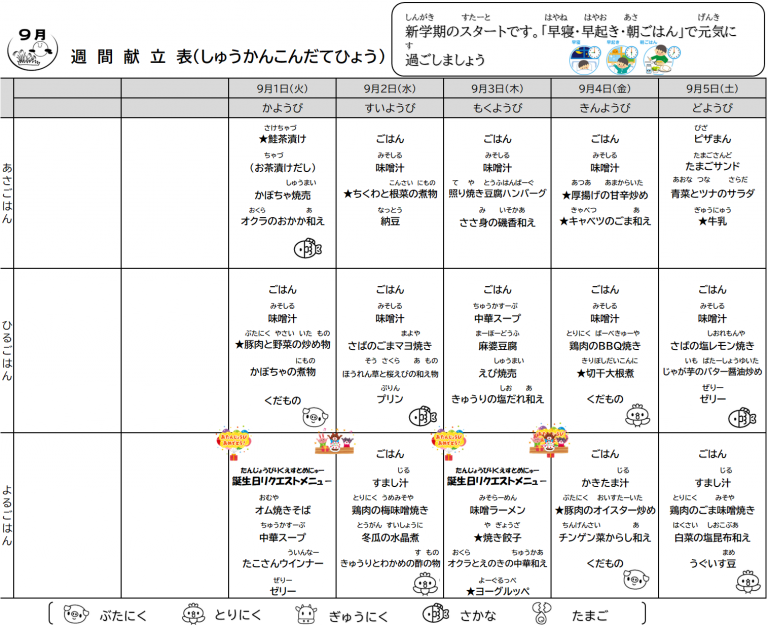Select the 9月5日(土) column header

(x=712, y=89)
